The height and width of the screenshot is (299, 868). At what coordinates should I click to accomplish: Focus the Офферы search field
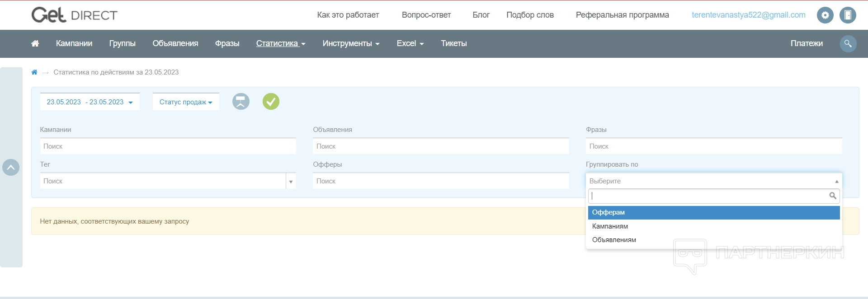pos(441,181)
